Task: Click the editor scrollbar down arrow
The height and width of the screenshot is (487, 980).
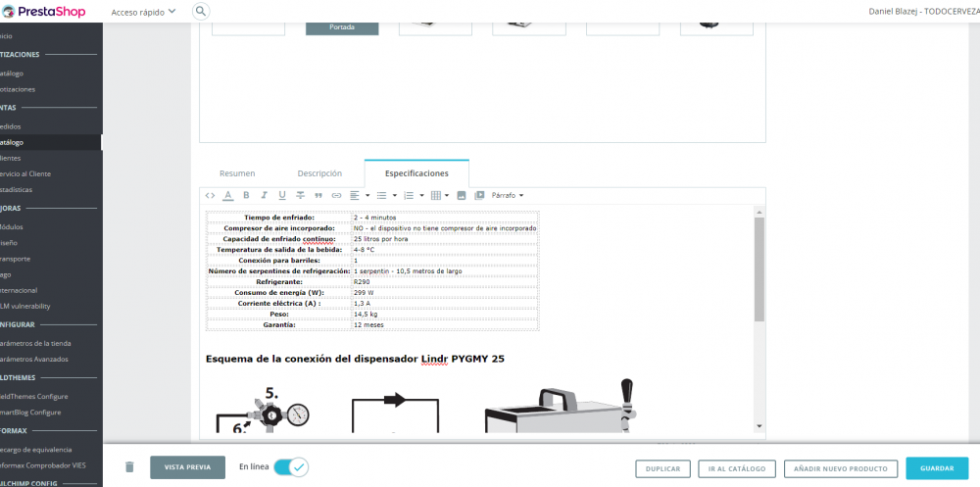Action: (759, 425)
